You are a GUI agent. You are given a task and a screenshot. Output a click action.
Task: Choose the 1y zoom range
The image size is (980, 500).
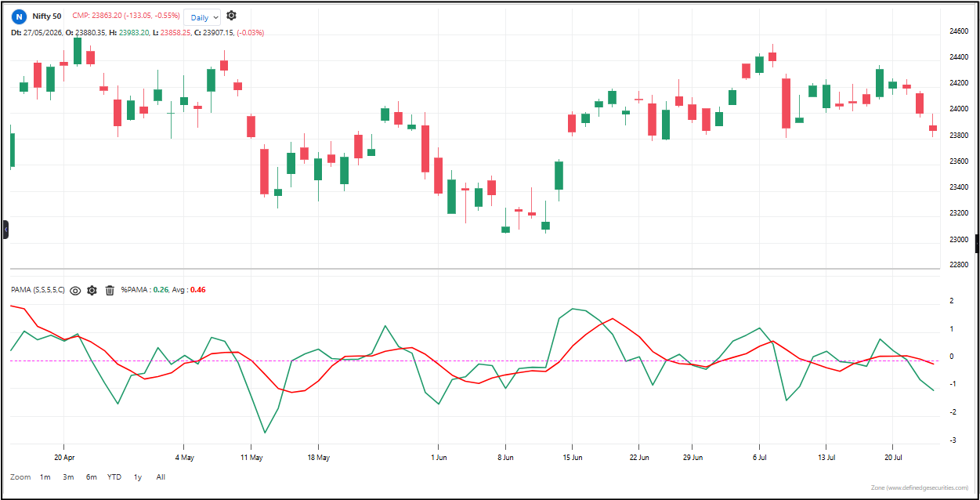coord(138,476)
